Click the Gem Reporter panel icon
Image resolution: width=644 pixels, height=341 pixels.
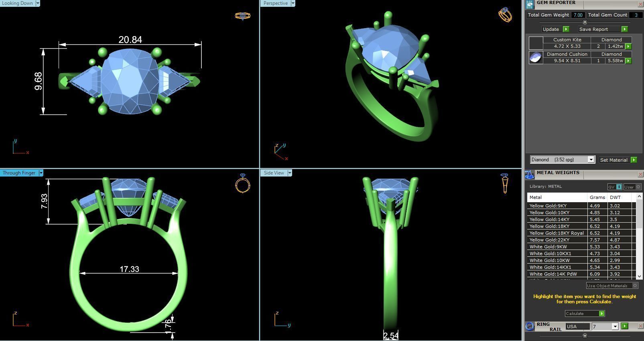(x=530, y=4)
